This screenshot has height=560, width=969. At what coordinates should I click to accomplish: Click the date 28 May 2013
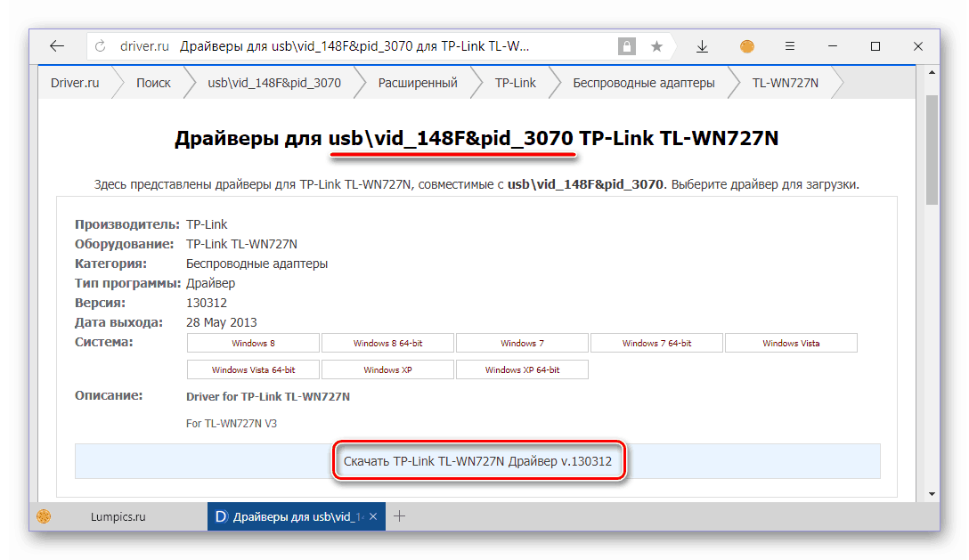tap(221, 322)
